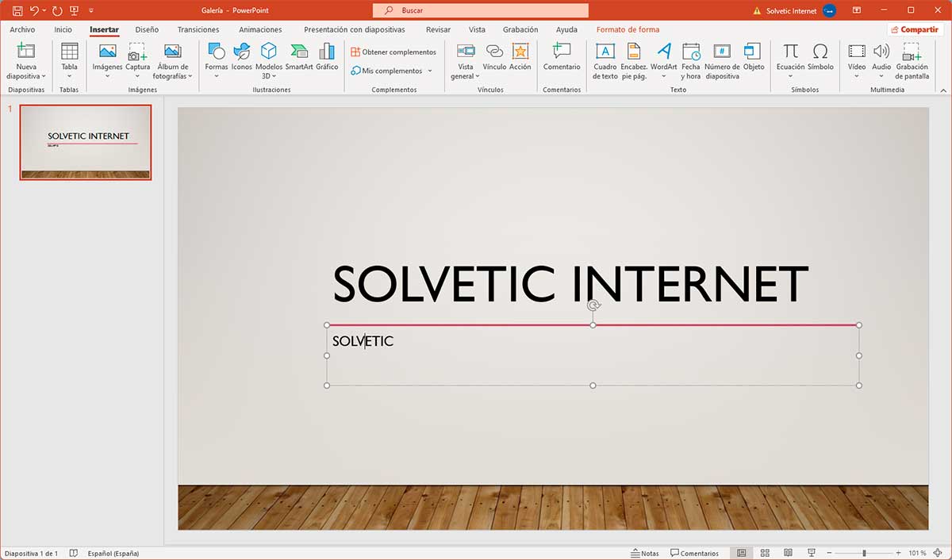Open the Grabación tab
This screenshot has width=952, height=560.
tap(520, 29)
